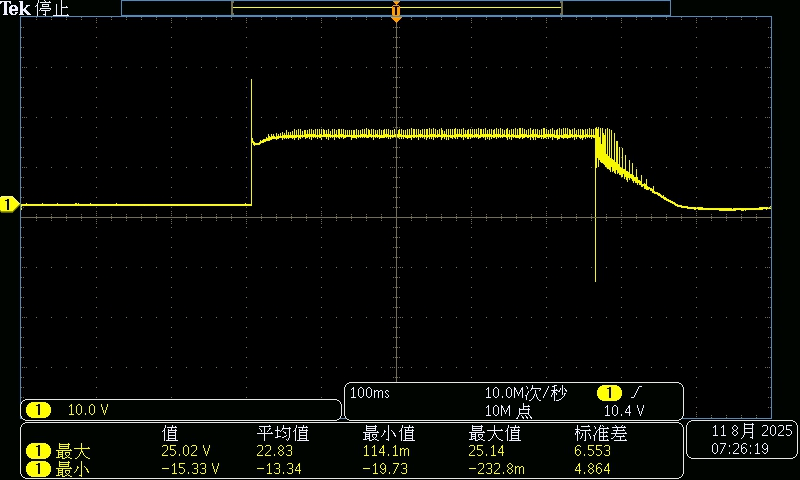Click the Tek logo in the corner
The height and width of the screenshot is (480, 800).
click(x=16, y=8)
